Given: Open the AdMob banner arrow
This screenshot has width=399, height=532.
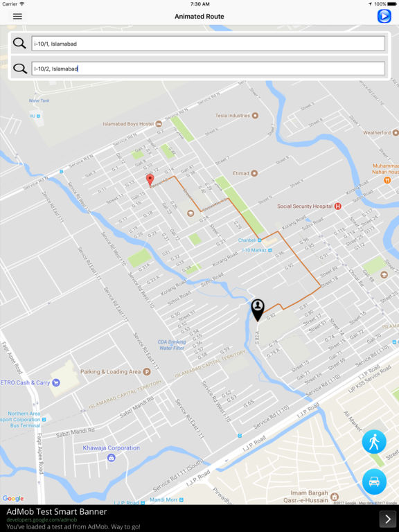Looking at the screenshot, I should (388, 519).
